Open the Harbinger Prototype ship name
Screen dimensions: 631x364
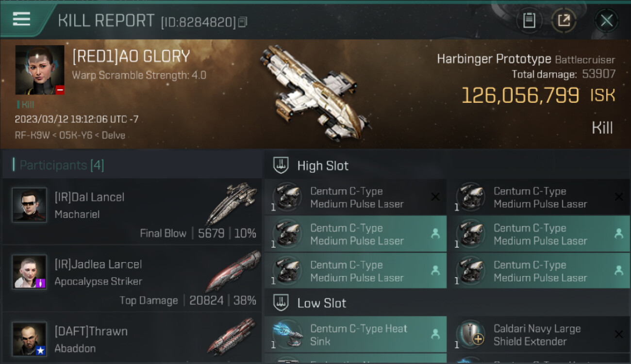click(494, 59)
